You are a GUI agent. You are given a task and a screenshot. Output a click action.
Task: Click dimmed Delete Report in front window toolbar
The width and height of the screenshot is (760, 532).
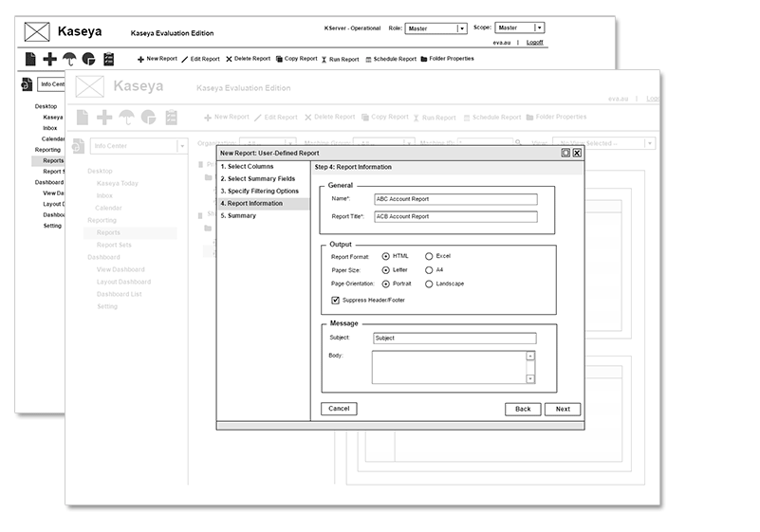pyautogui.click(x=330, y=118)
